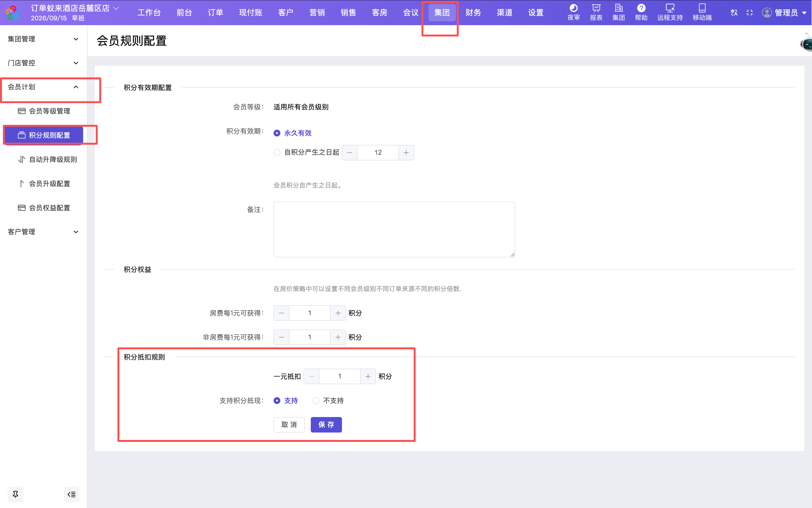Open the 报表 reports icon
This screenshot has width=812, height=508.
tap(596, 12)
